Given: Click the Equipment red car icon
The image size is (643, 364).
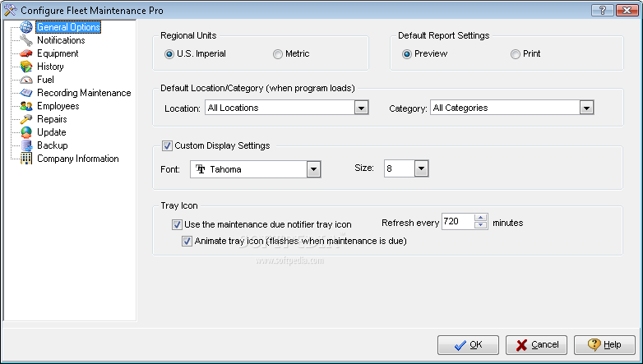Looking at the screenshot, I should (26, 53).
